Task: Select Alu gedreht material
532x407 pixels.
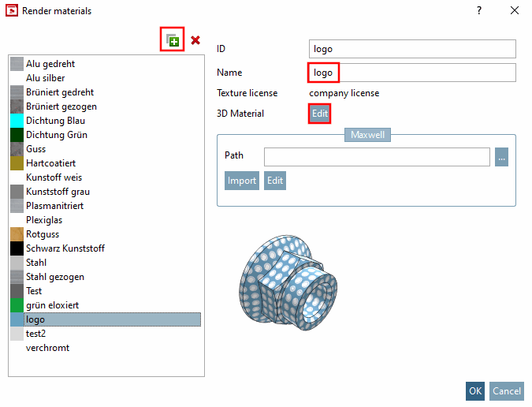Action: (x=106, y=64)
